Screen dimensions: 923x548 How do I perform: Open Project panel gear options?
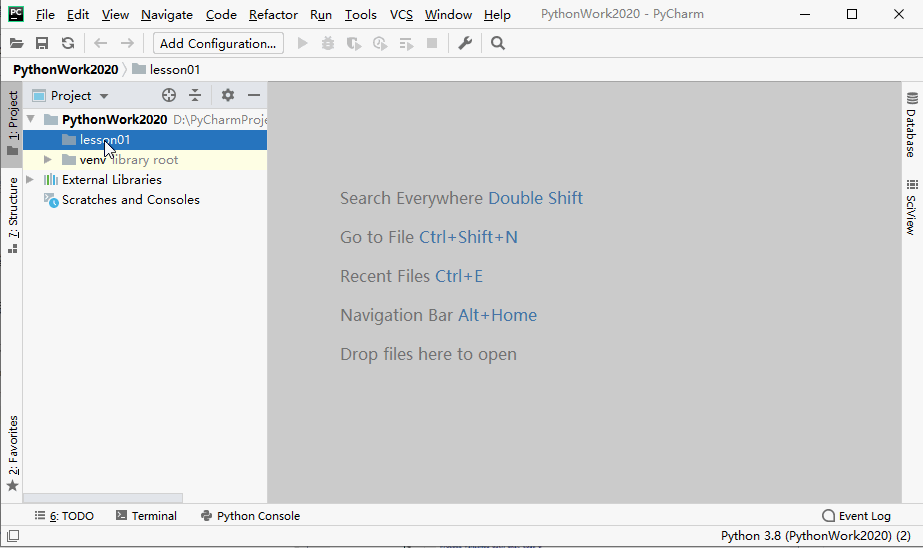(228, 95)
